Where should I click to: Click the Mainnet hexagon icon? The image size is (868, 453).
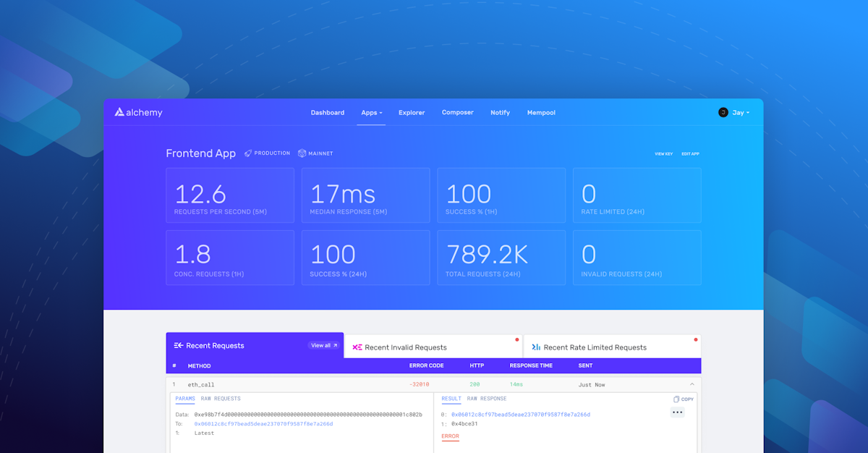(302, 153)
